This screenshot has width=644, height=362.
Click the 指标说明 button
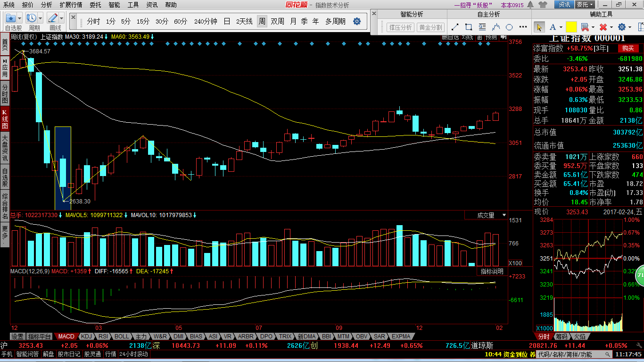coord(492,271)
